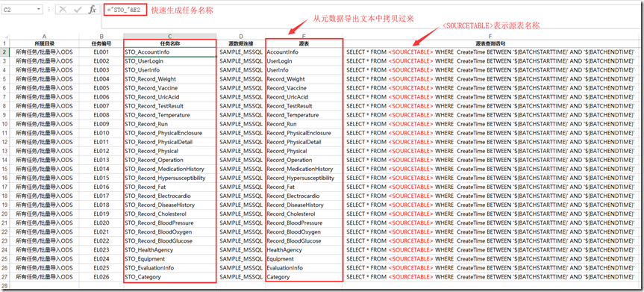Select cell STO_EvaluationInfo

(x=170, y=268)
